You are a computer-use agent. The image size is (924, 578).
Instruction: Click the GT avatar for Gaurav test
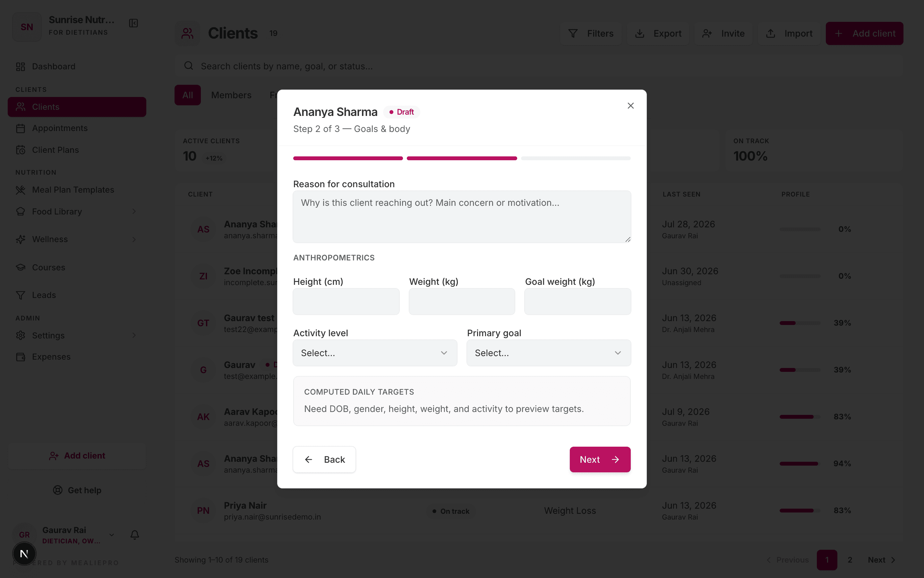click(x=203, y=323)
